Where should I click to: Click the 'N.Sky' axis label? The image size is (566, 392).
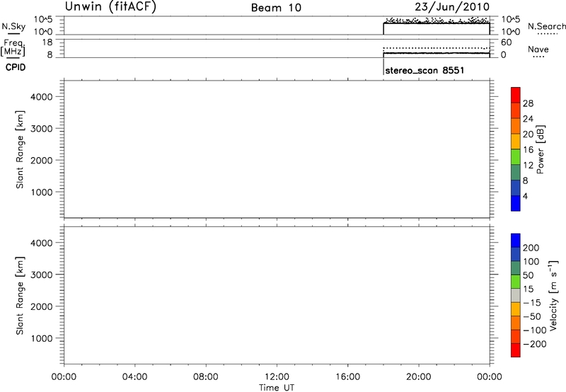(13, 26)
